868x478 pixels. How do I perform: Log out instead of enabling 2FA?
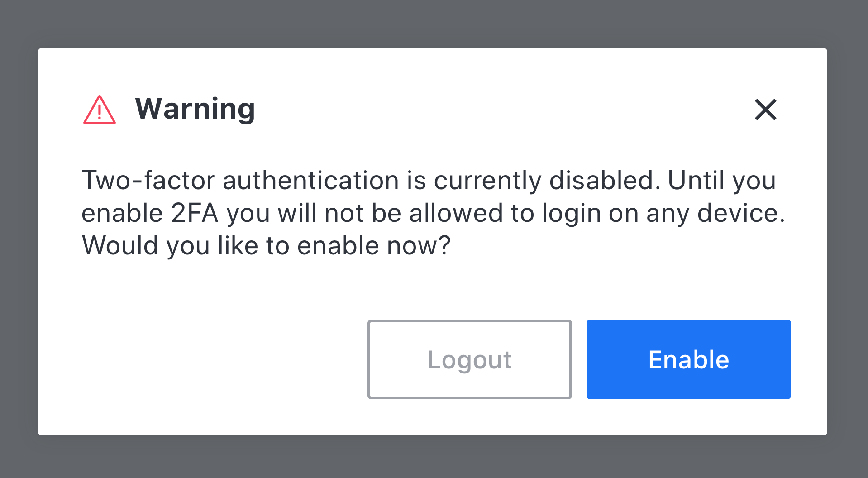coord(469,359)
